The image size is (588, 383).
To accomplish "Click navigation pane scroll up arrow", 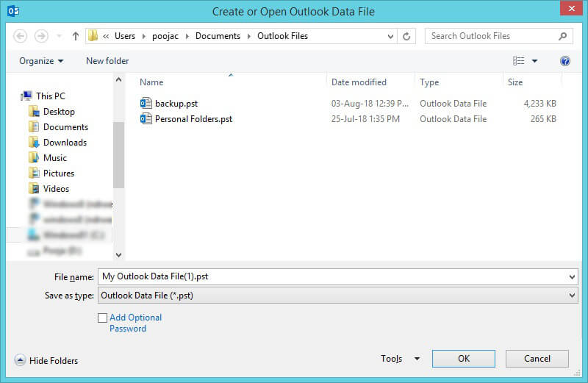I will pos(118,79).
